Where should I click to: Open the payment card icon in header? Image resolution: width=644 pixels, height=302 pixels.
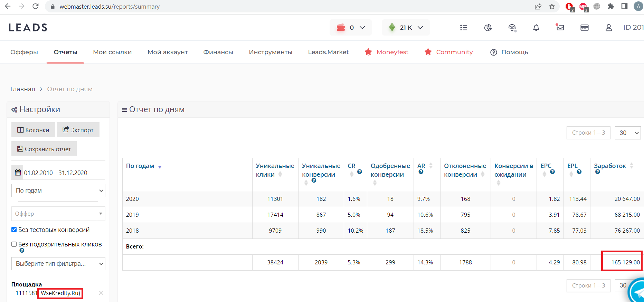(584, 28)
